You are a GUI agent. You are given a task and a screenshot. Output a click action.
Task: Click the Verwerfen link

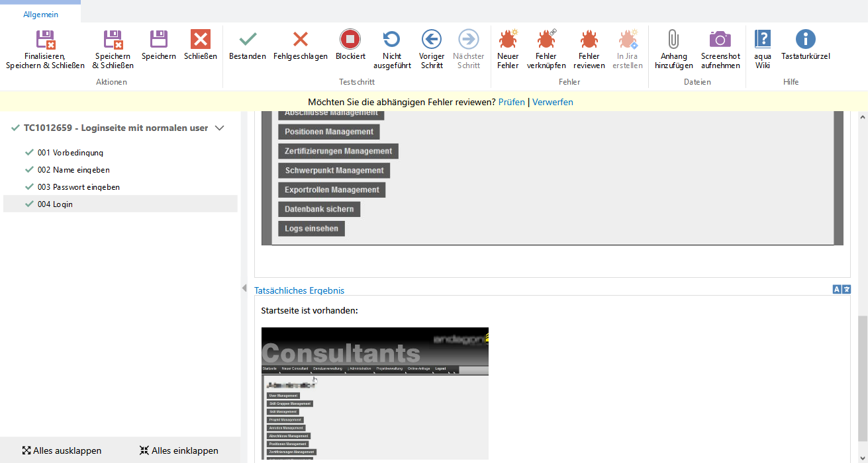pyautogui.click(x=552, y=102)
